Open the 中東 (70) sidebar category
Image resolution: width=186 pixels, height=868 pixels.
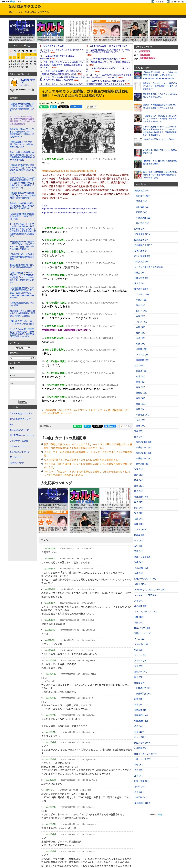(x=140, y=316)
